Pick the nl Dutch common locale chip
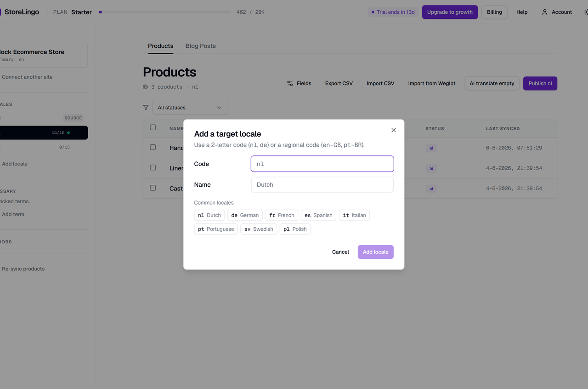 (x=209, y=215)
